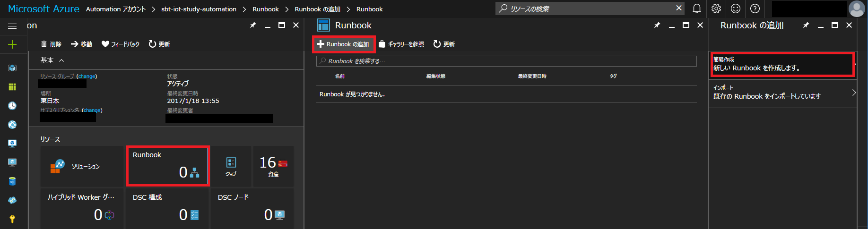Open Resource groups cube icon in sidebar
This screenshot has height=229, width=868.
click(12, 68)
